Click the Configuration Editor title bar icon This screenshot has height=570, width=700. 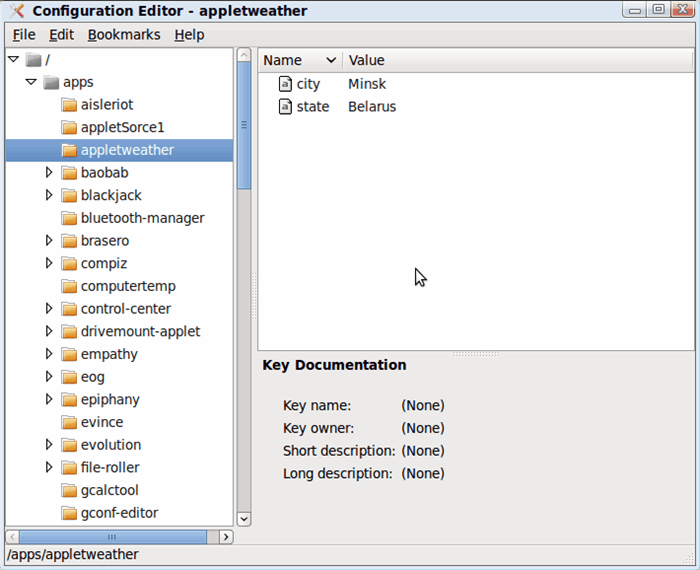[17, 11]
